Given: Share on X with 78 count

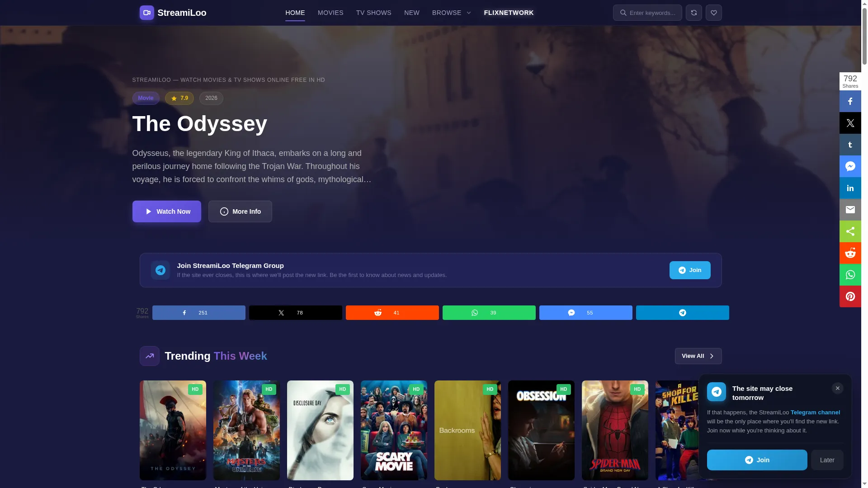Looking at the screenshot, I should pos(295,313).
